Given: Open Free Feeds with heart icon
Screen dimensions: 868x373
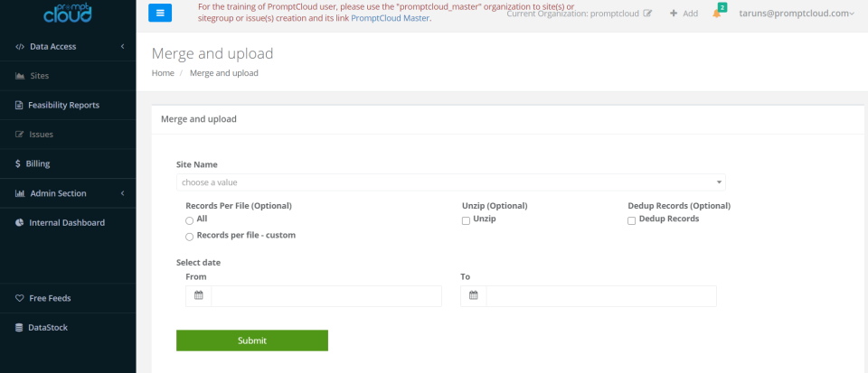Looking at the screenshot, I should pos(50,298).
